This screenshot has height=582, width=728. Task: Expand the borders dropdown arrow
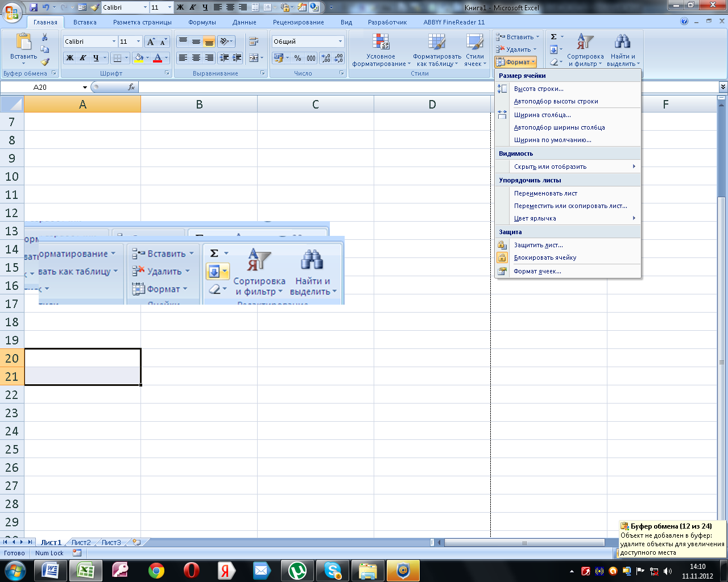click(126, 58)
